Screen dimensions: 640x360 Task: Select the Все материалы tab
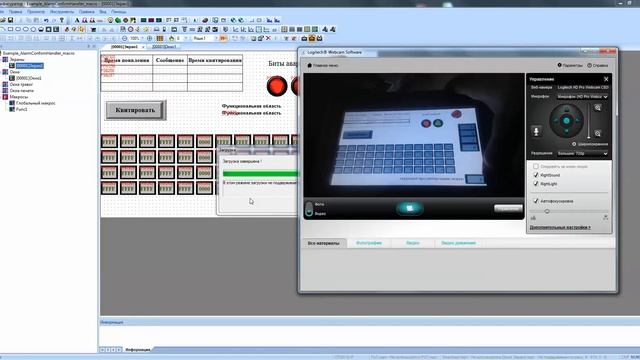point(323,243)
